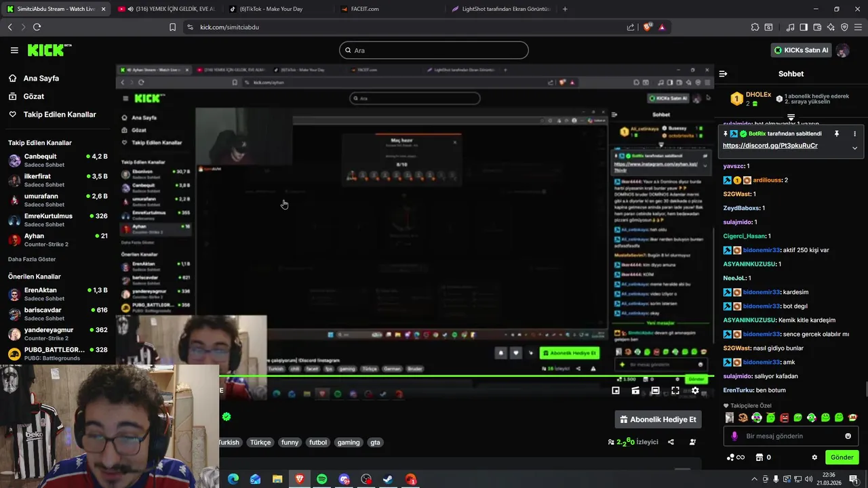This screenshot has height=488, width=868.
Task: Open ilkerfirat channel in sidebar
Action: pos(57,180)
